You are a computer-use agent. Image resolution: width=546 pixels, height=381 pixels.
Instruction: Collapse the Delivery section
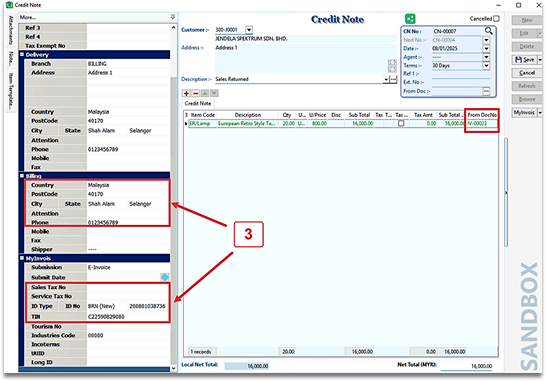[22, 55]
